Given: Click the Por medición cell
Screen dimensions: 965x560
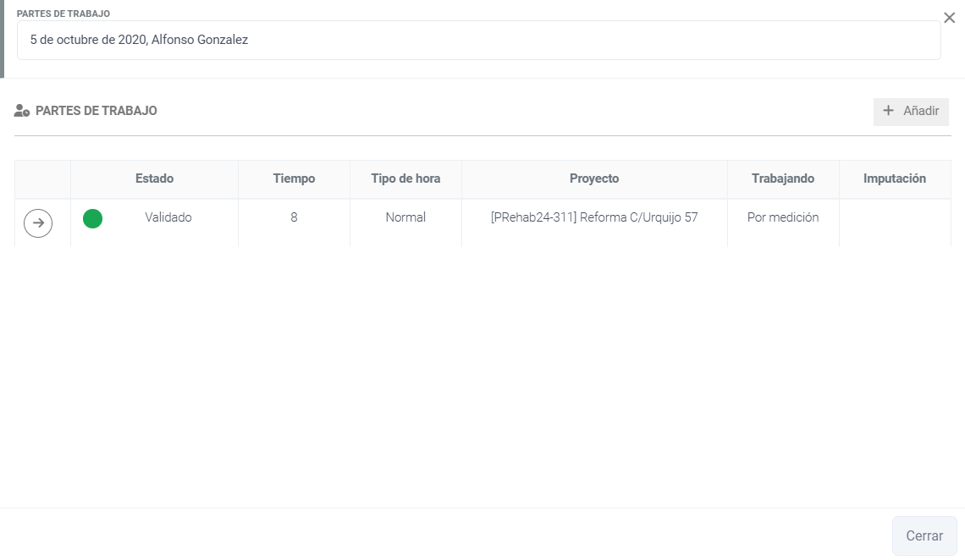Looking at the screenshot, I should click(x=783, y=217).
